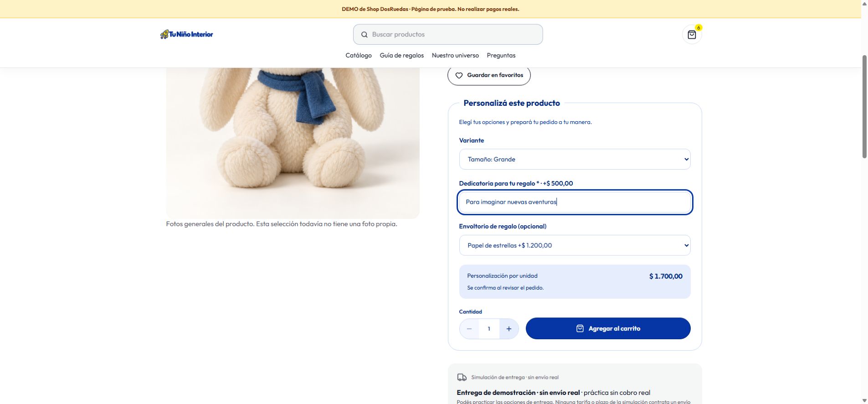Open the Variante size dropdown

[x=575, y=159]
